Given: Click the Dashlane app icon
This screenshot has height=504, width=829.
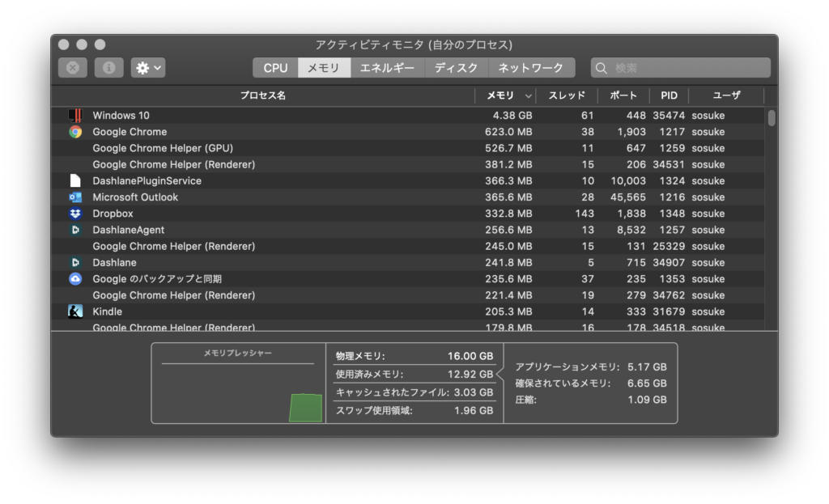Looking at the screenshot, I should pyautogui.click(x=75, y=263).
